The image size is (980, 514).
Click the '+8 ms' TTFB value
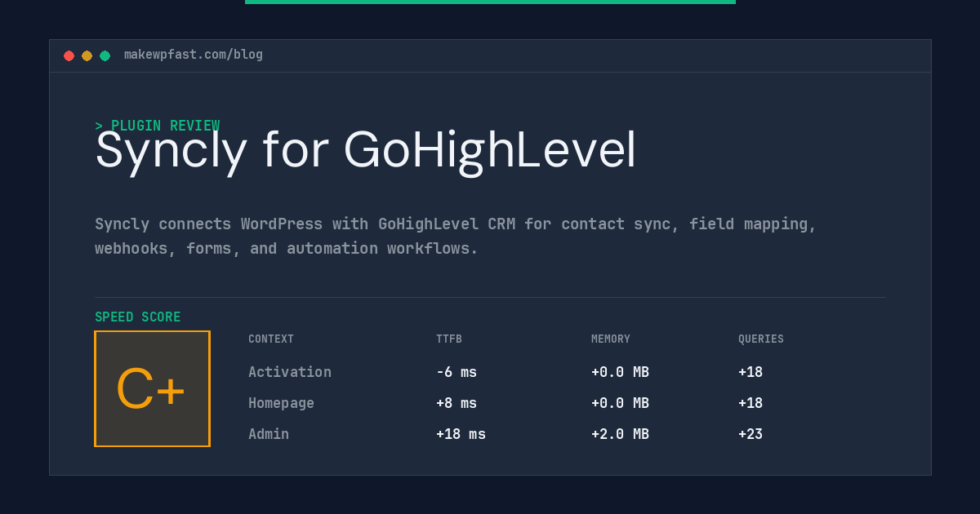(457, 403)
